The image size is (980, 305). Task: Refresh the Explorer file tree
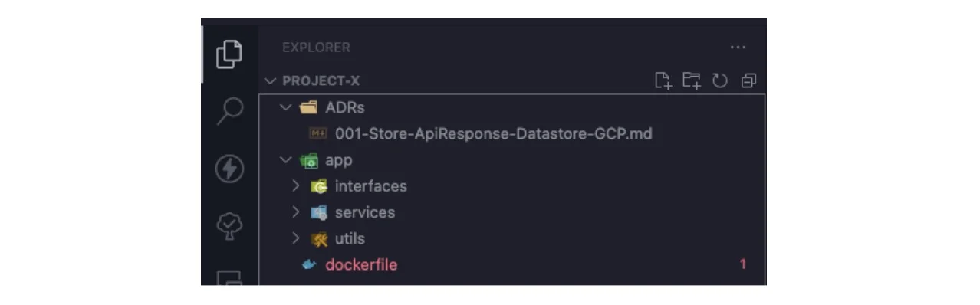[x=719, y=80]
